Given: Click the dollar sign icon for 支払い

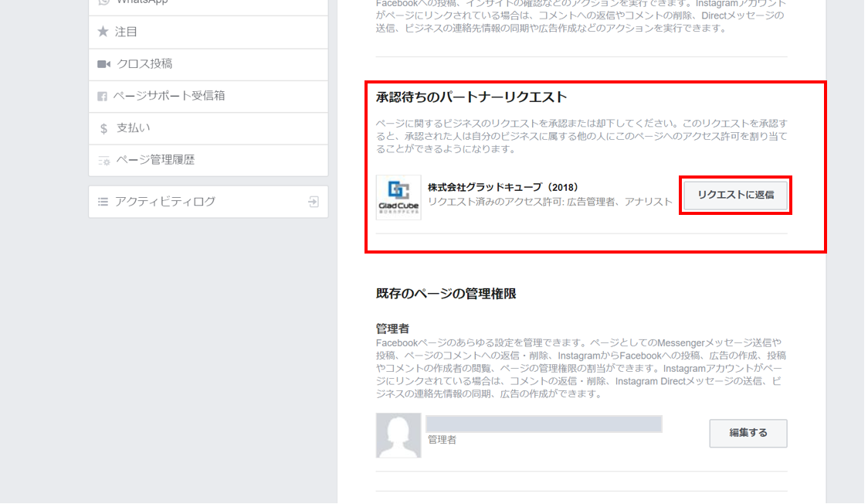Looking at the screenshot, I should pyautogui.click(x=103, y=128).
